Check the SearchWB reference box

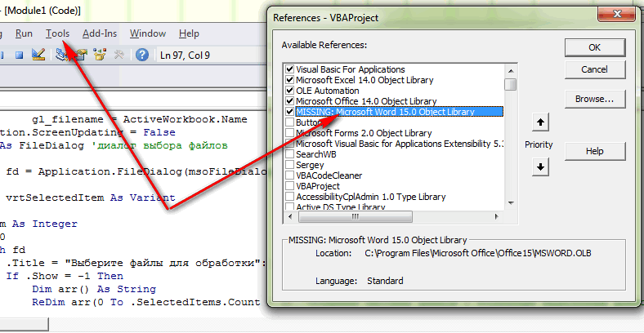coord(289,154)
